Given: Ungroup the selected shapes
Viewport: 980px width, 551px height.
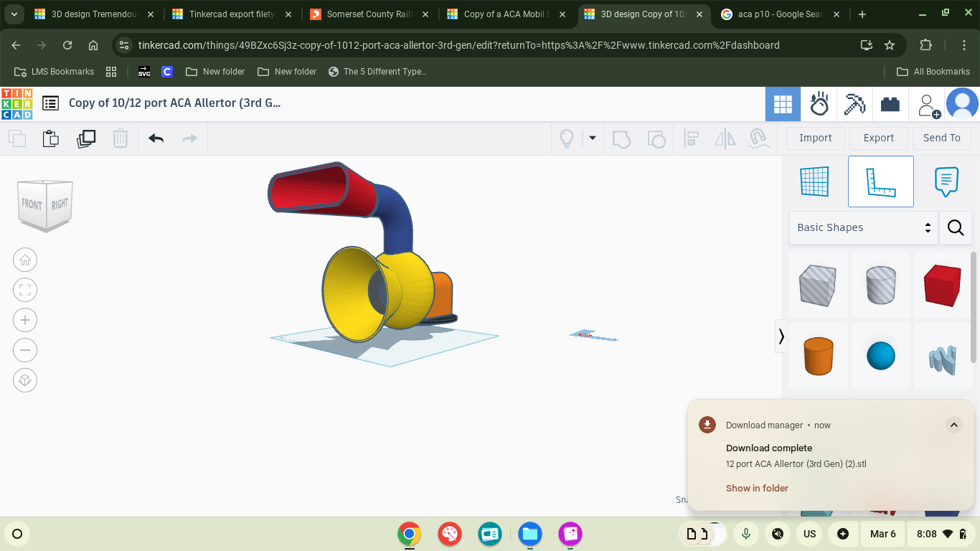Looking at the screenshot, I should point(656,138).
